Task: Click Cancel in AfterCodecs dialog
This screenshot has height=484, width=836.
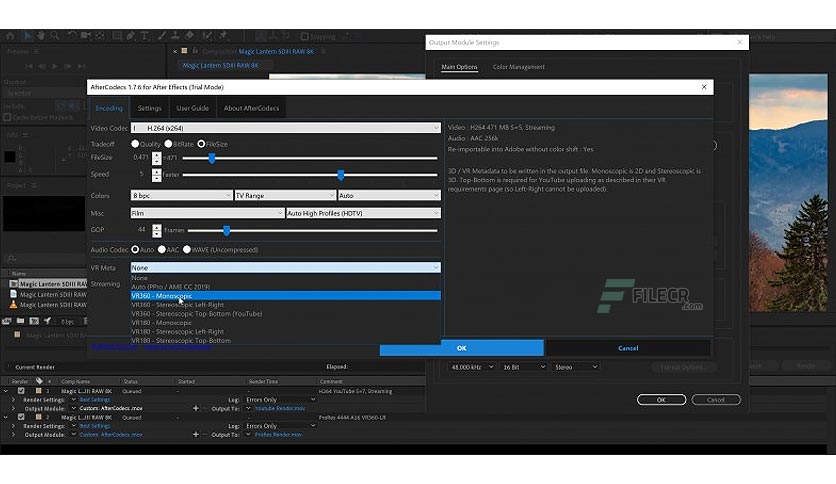Action: tap(628, 348)
